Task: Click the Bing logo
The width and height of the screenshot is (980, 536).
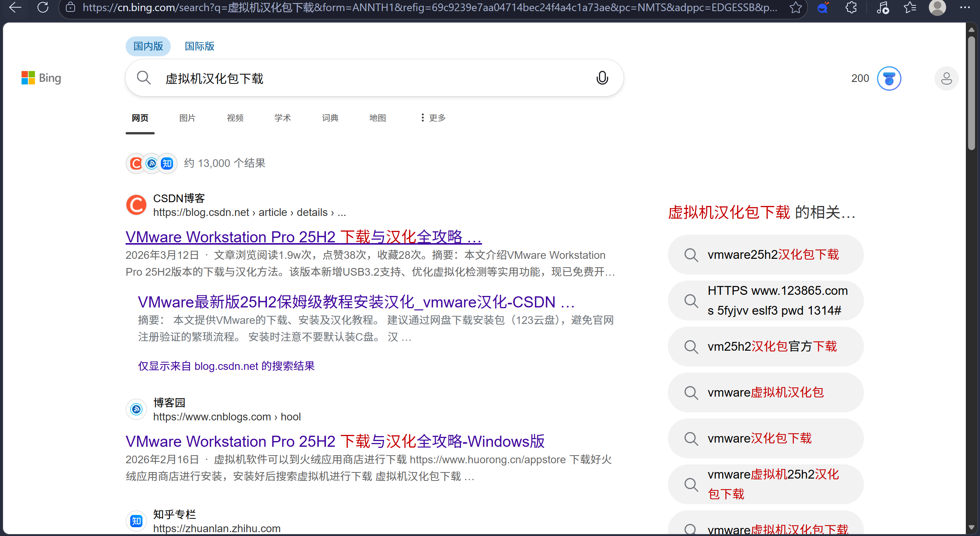Action: click(41, 78)
